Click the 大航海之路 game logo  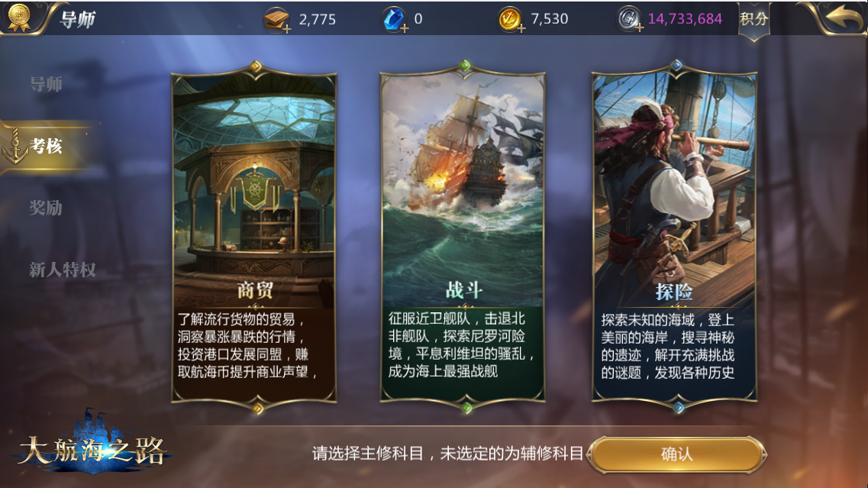[x=92, y=444]
